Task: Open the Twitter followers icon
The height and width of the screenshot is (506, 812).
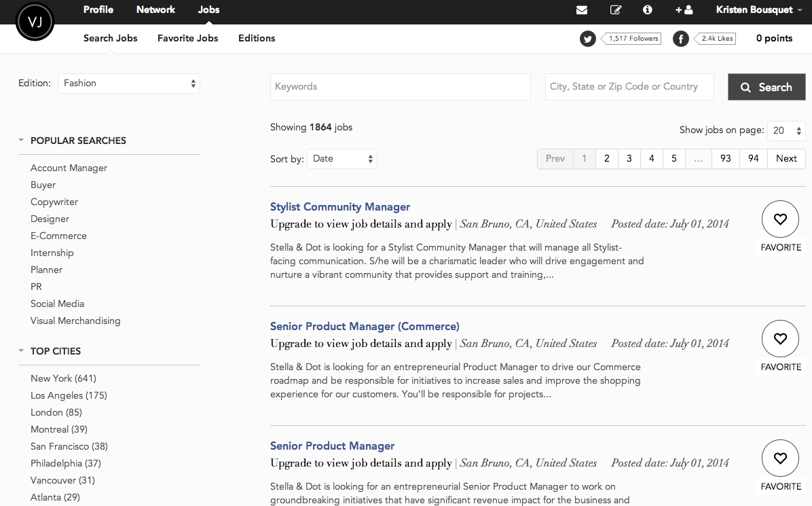Action: coord(588,39)
